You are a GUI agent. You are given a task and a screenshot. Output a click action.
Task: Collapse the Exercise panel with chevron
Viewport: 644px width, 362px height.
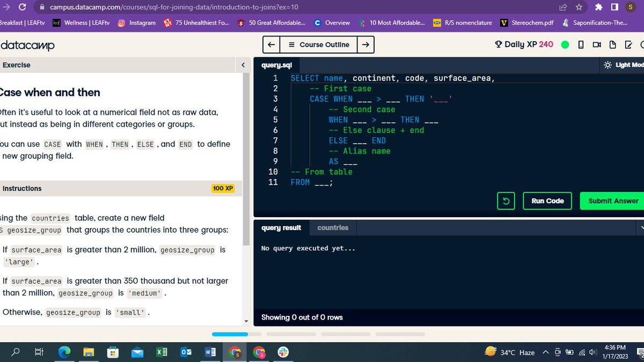[x=243, y=65]
